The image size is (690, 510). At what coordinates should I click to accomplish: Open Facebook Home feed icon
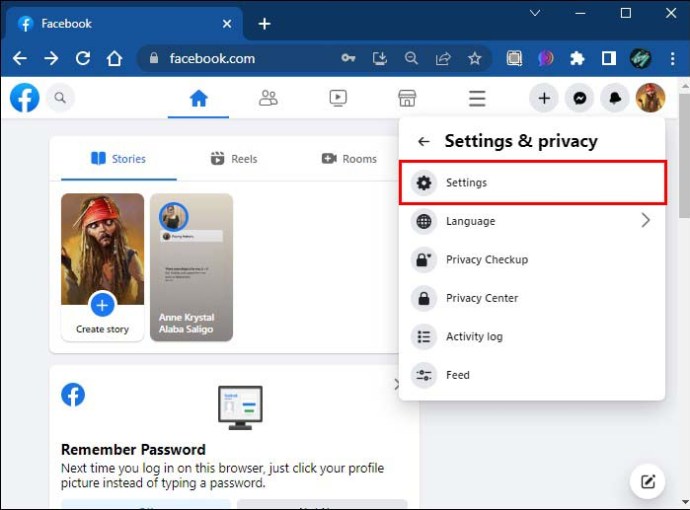pos(198,98)
